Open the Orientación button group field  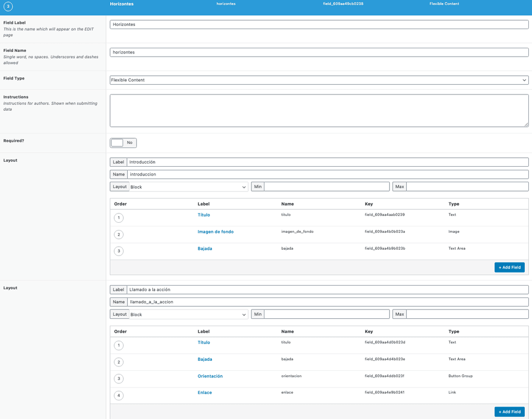210,375
